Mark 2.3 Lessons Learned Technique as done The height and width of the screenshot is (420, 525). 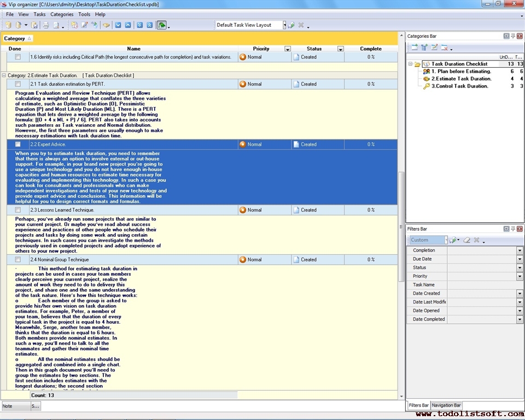[18, 210]
